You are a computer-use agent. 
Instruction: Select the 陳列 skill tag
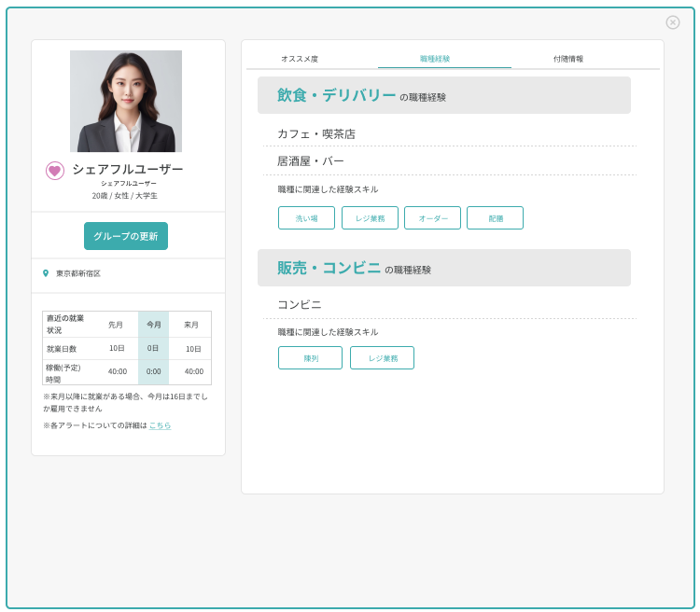click(x=310, y=358)
